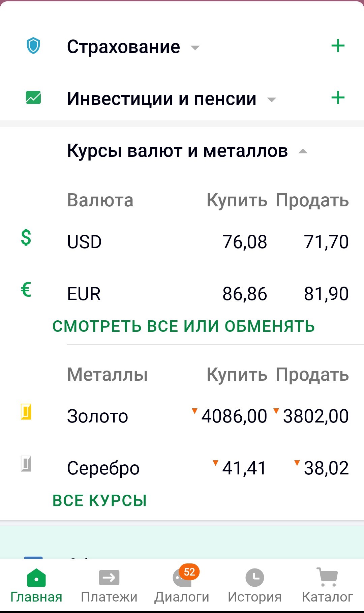Go to the Каталог tab
Viewport: 364px width, 613px height.
[327, 586]
